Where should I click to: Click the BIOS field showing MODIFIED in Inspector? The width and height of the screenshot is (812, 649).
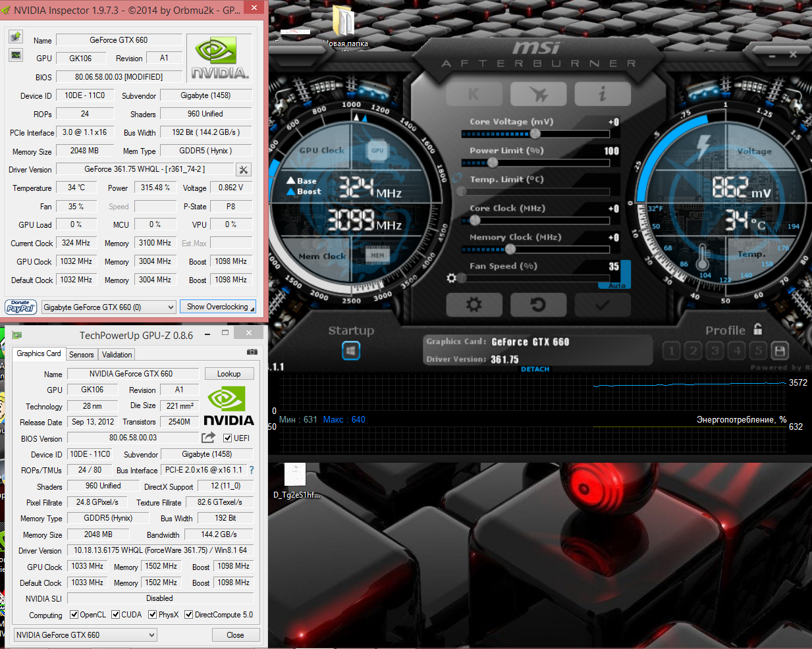click(119, 77)
